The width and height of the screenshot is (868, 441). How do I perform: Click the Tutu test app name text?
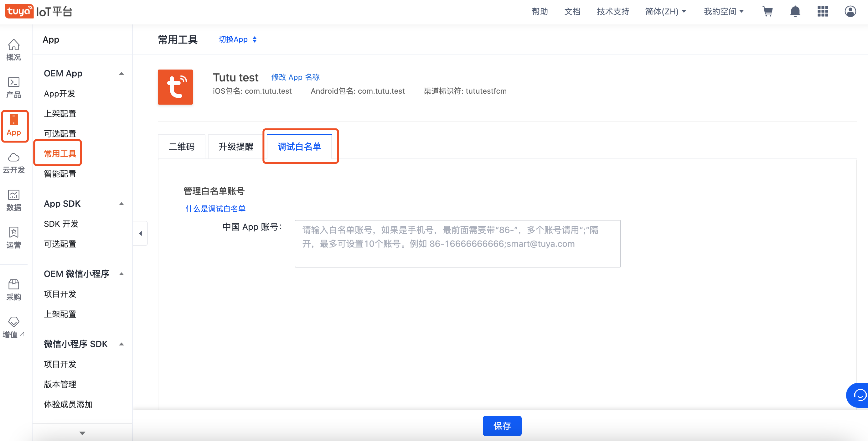coord(235,78)
